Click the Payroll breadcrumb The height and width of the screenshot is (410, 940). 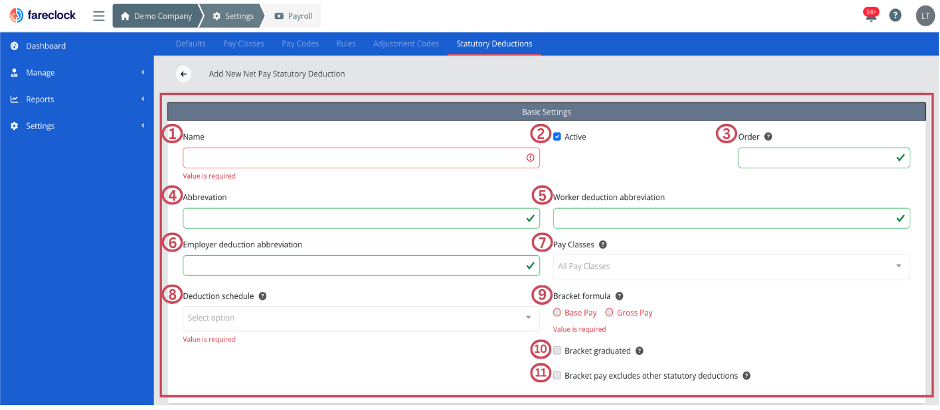tap(294, 16)
